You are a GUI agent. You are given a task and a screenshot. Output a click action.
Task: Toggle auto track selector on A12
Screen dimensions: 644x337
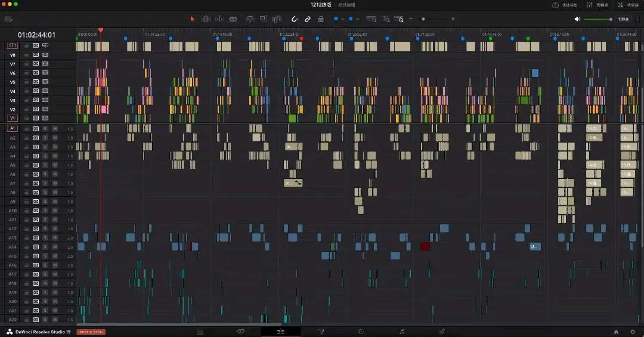[x=36, y=228]
